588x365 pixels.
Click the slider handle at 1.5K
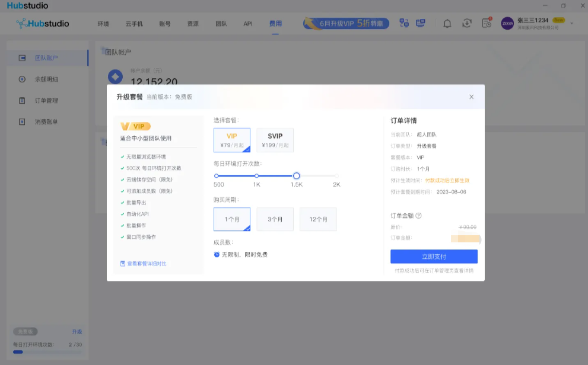[296, 175]
